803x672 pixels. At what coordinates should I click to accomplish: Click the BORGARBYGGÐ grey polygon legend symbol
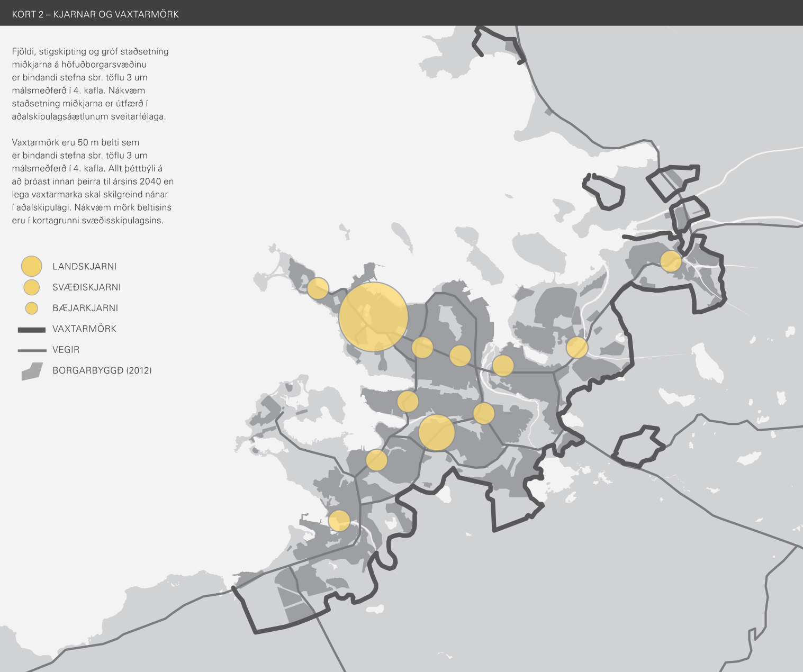click(x=32, y=371)
